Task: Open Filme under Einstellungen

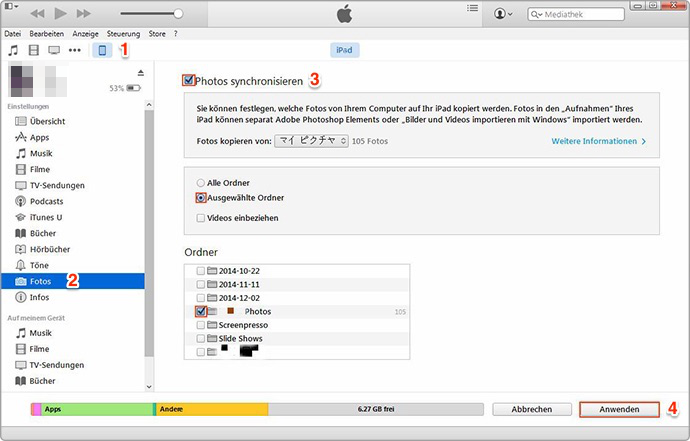Action: pyautogui.click(x=73, y=169)
